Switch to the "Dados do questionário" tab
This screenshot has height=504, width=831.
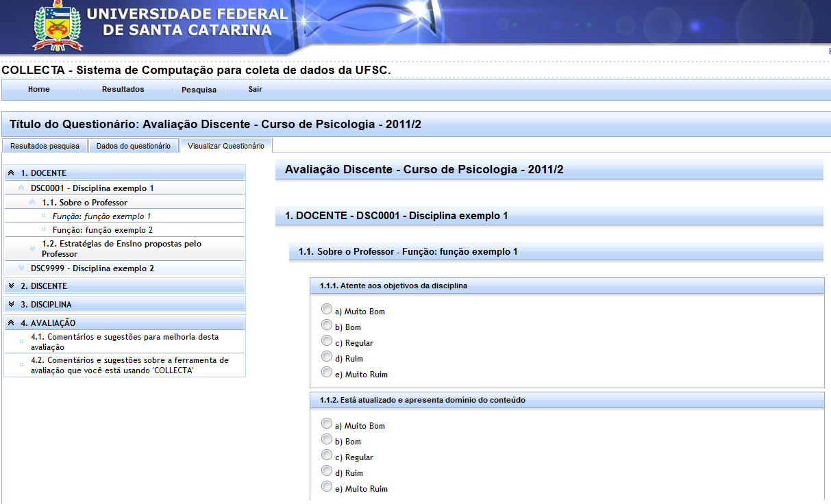point(134,145)
